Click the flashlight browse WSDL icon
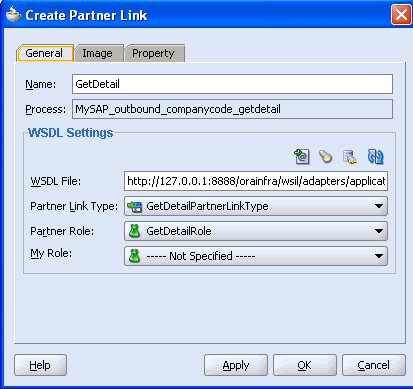The width and height of the screenshot is (413, 389). click(325, 156)
